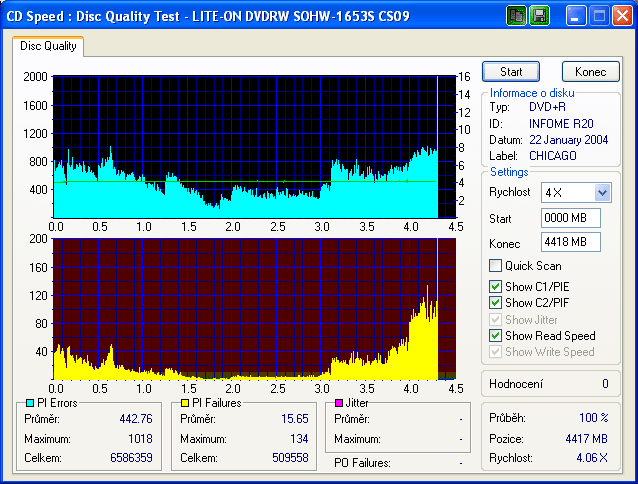Click the Start position MB field
This screenshot has height=484, width=638.
(x=570, y=217)
